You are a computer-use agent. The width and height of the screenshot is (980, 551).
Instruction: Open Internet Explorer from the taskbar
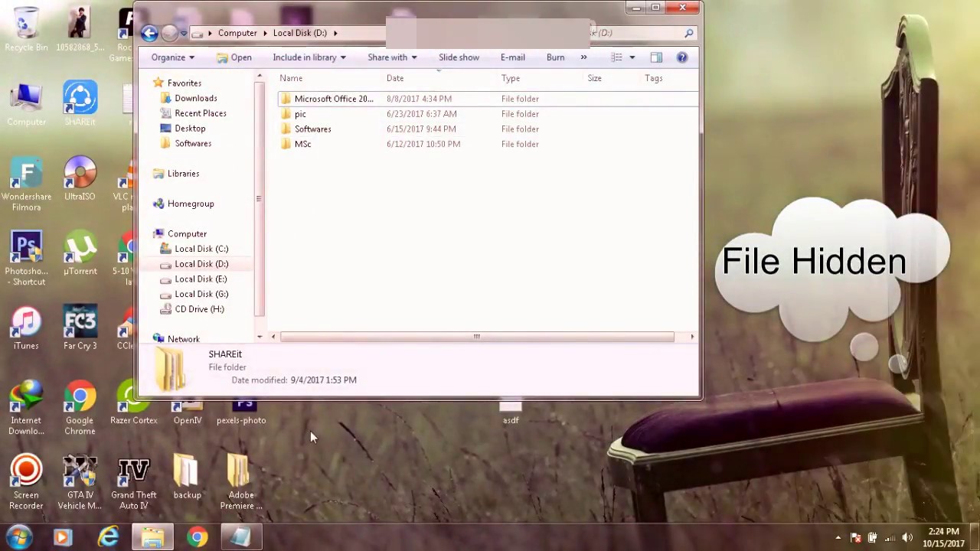tap(108, 537)
